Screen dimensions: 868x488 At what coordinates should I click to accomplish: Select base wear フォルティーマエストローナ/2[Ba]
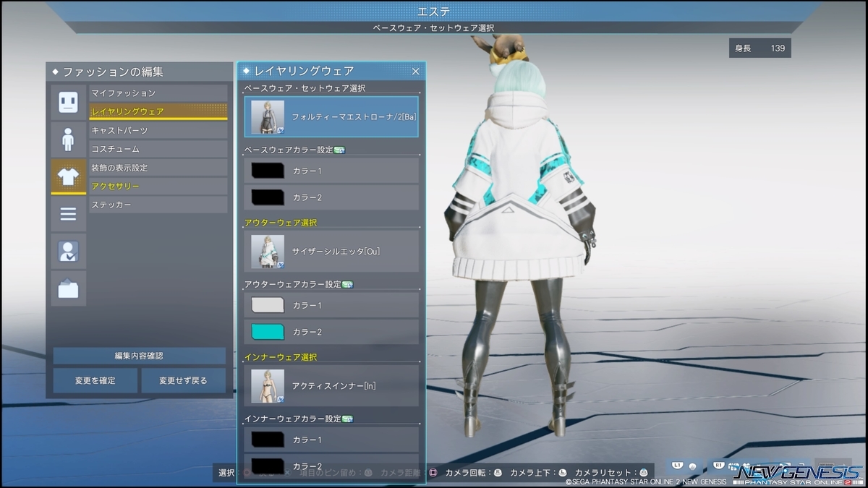pyautogui.click(x=331, y=116)
